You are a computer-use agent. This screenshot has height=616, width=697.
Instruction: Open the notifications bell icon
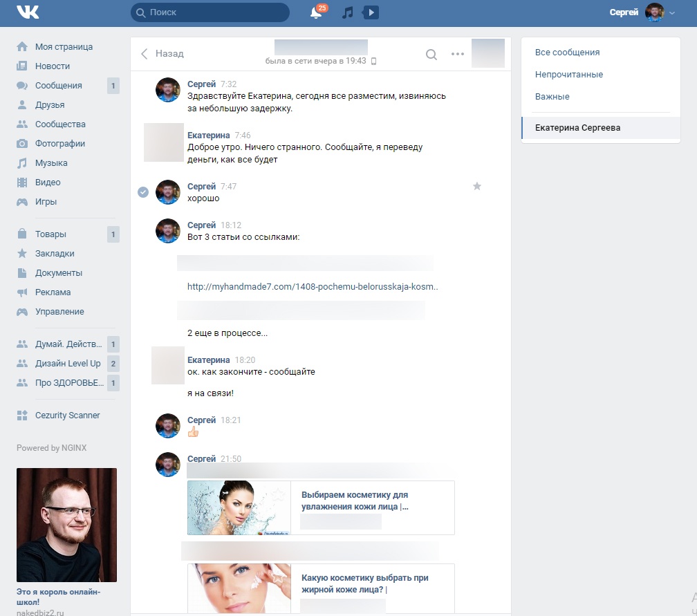pyautogui.click(x=316, y=12)
